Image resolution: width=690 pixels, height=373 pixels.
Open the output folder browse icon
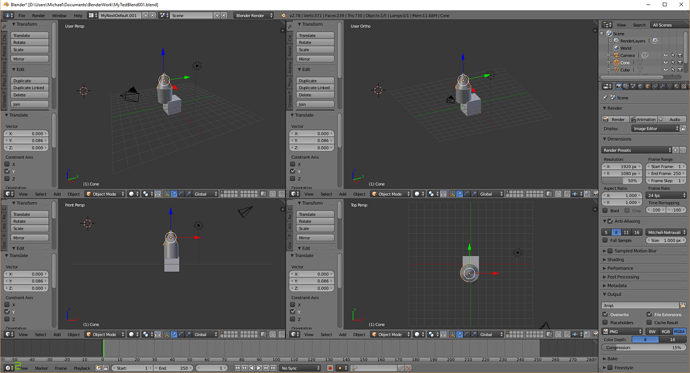click(x=683, y=305)
